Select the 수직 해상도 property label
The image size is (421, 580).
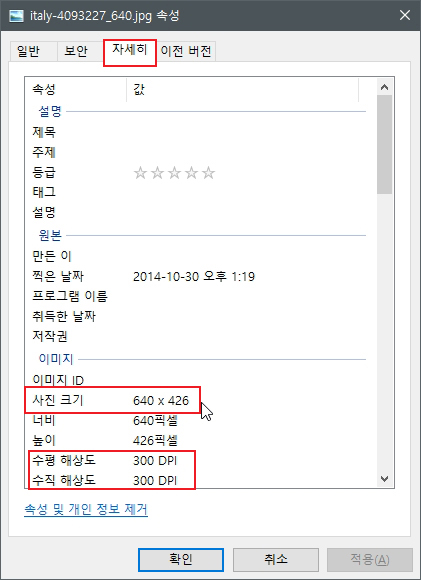click(x=64, y=480)
